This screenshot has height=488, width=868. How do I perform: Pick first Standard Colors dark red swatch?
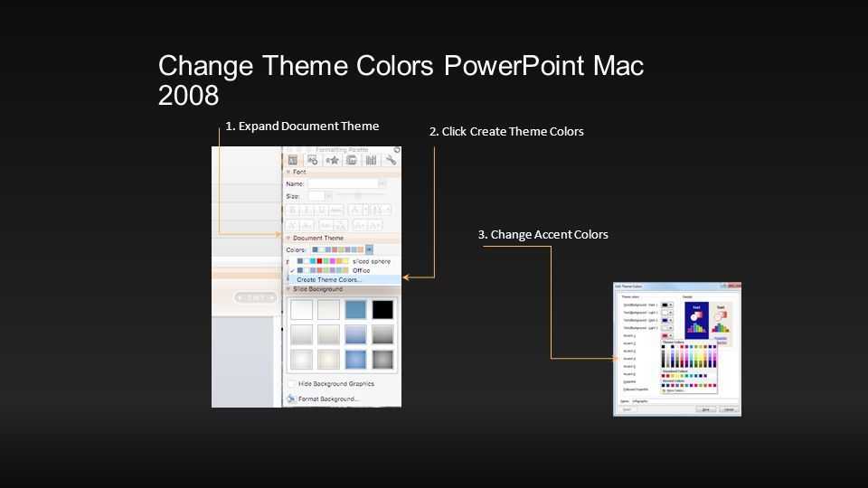coord(663,376)
